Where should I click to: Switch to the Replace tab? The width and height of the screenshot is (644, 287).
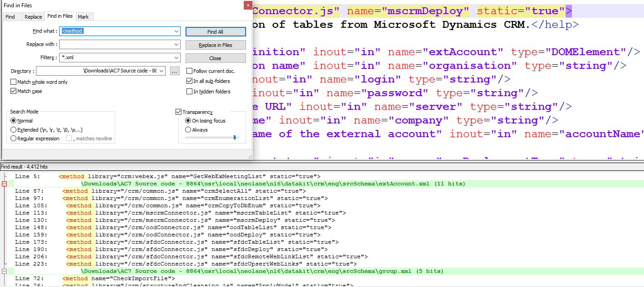33,17
